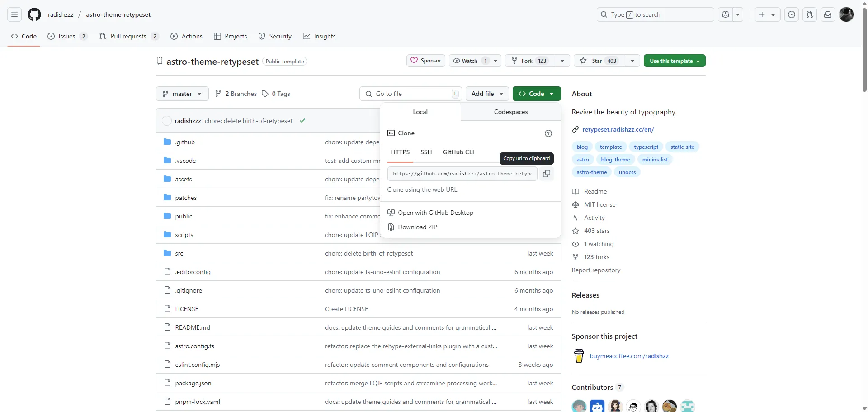Open the Pull requests tab
Screen dimensions: 868x412
[128, 36]
